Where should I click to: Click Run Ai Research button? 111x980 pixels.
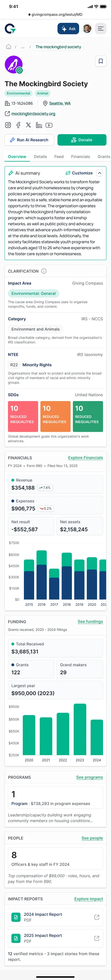(x=29, y=140)
